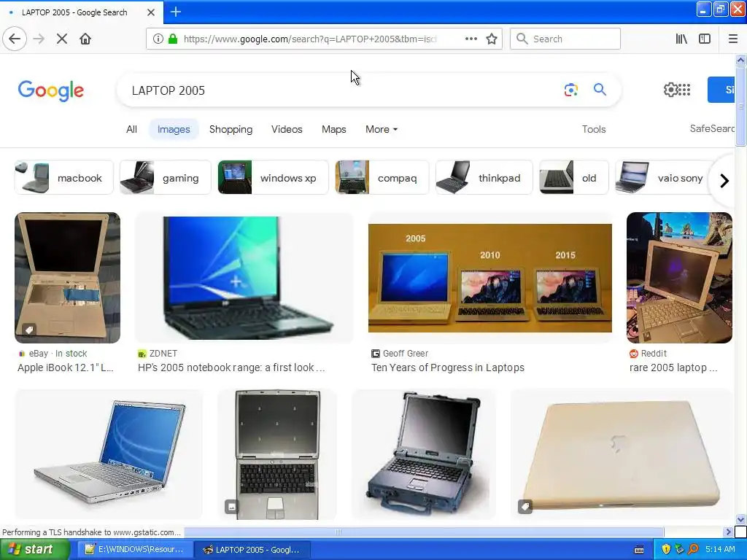
Task: Show site information icon in address bar
Action: pos(158,39)
